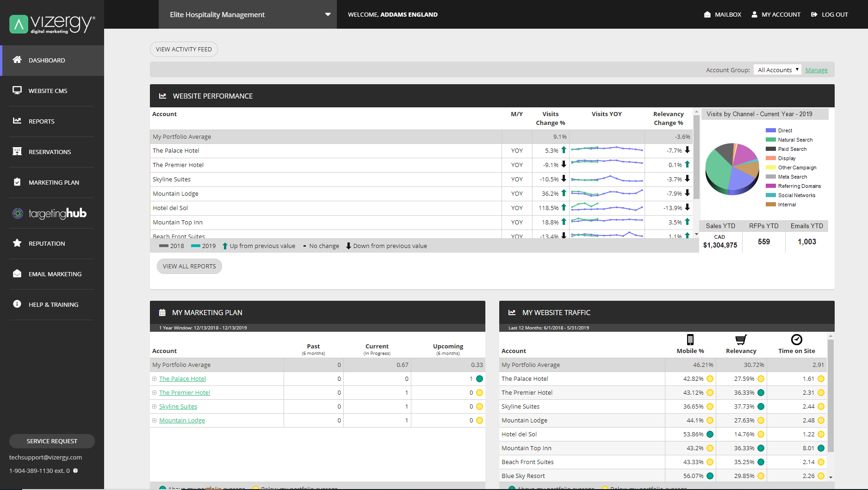Click the phone help icon beside support number
This screenshot has height=490, width=868.
pyautogui.click(x=75, y=471)
